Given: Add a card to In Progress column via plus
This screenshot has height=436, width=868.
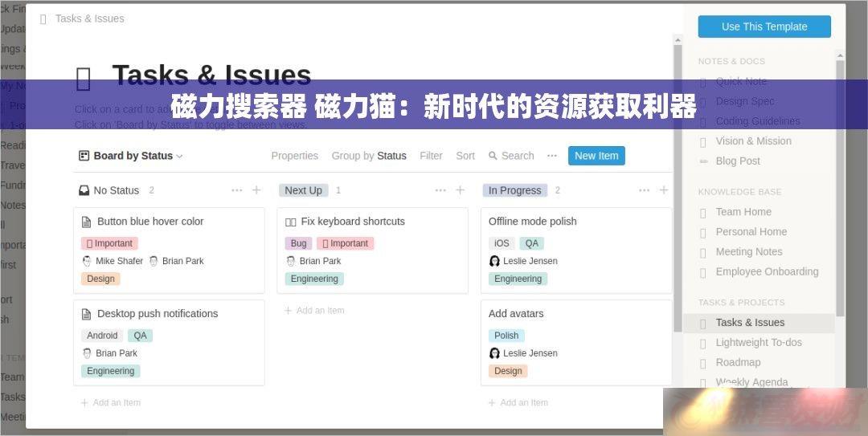Looking at the screenshot, I should point(664,190).
